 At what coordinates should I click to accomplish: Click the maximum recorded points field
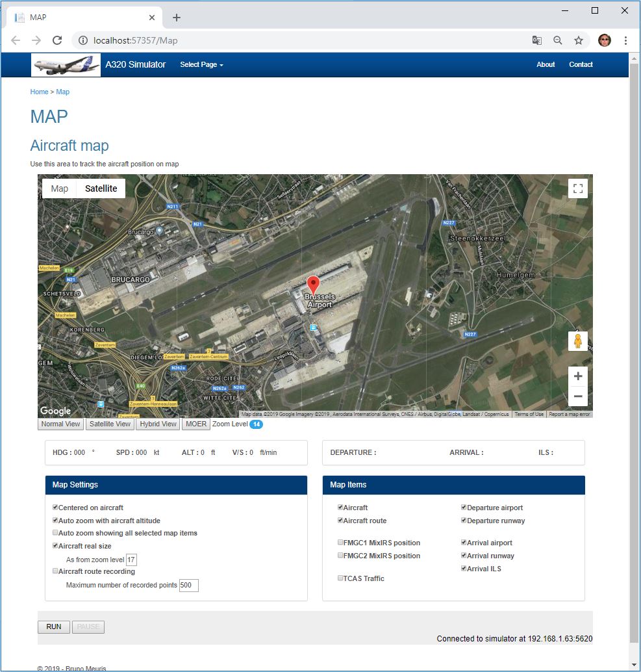(188, 586)
